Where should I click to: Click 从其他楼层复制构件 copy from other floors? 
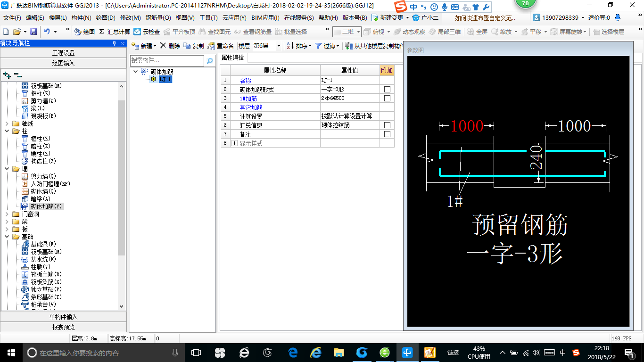pyautogui.click(x=375, y=46)
